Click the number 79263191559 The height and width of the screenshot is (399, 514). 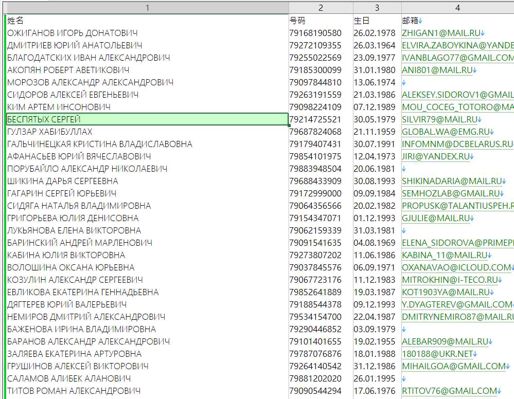pos(315,95)
